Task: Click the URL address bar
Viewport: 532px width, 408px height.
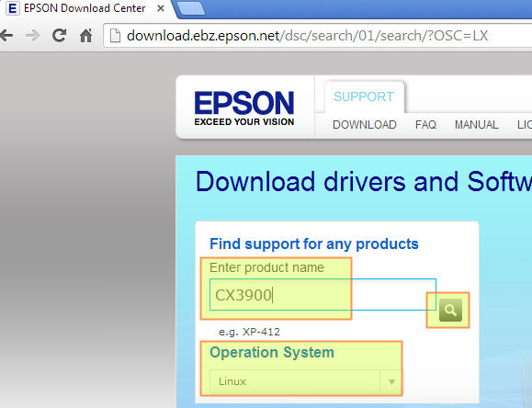Action: point(318,36)
